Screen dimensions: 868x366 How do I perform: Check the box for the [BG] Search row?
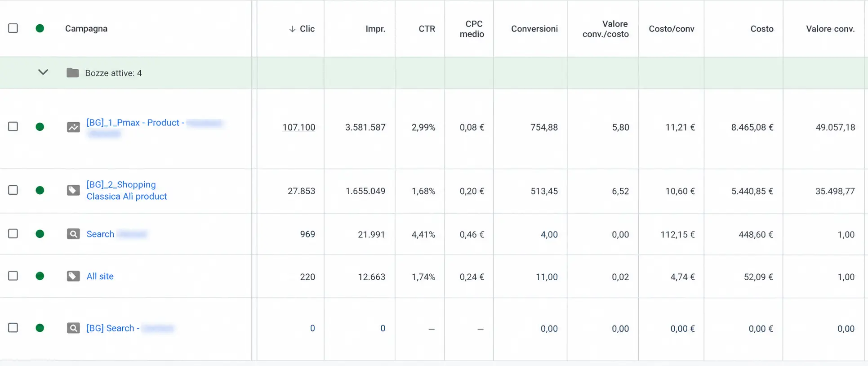tap(13, 327)
